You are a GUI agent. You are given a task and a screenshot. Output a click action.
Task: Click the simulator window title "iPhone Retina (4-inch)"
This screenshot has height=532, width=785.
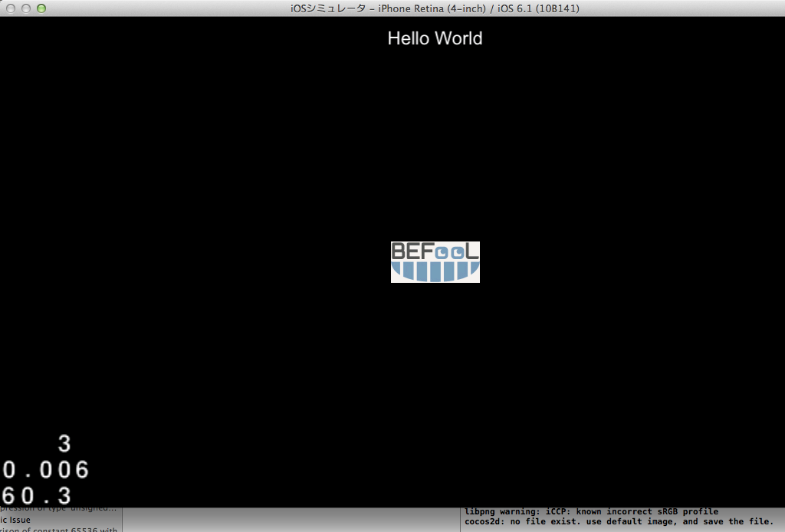tap(432, 8)
